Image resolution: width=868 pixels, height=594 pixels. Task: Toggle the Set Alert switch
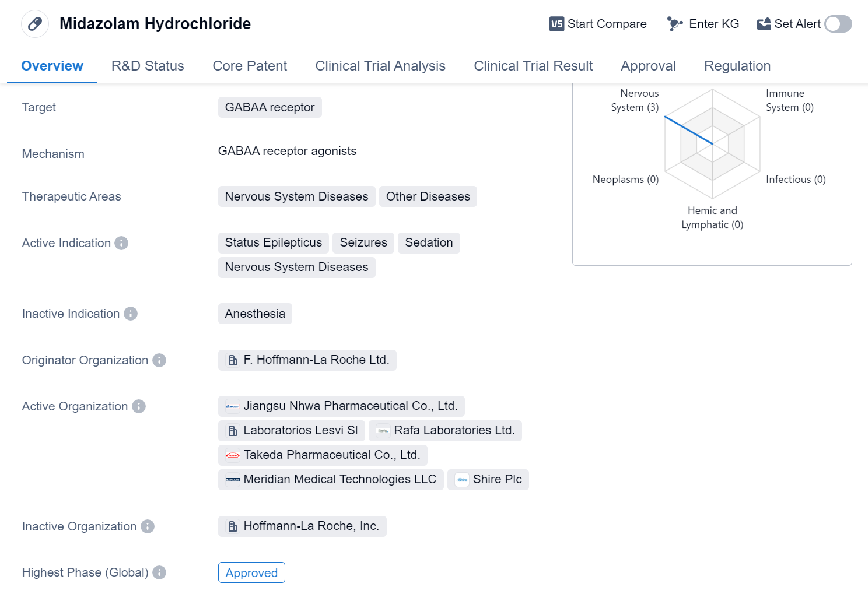click(838, 24)
